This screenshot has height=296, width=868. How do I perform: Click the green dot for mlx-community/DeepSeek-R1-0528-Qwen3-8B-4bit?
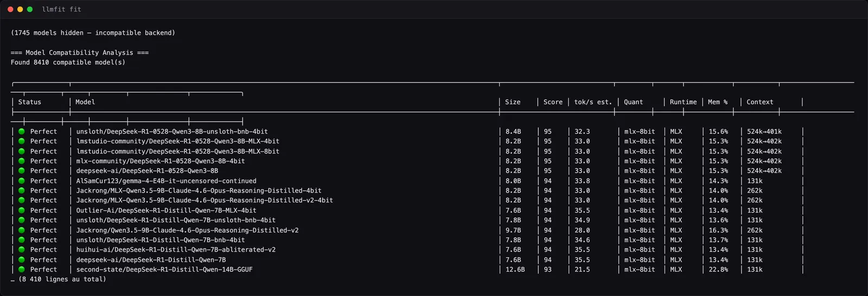[x=22, y=161]
